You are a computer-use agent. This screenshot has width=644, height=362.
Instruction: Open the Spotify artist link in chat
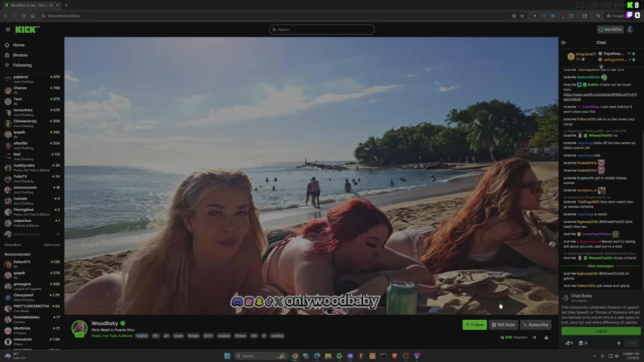pyautogui.click(x=600, y=97)
